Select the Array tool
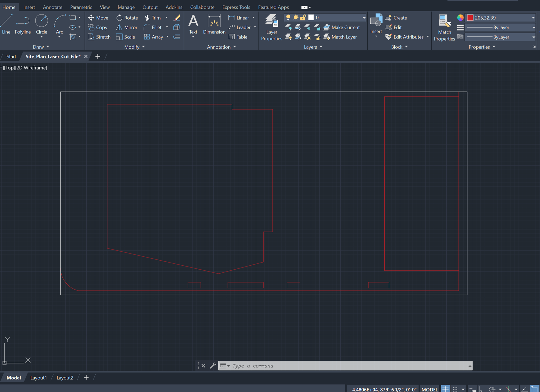Screen dimensions: 540x392 tap(154, 37)
